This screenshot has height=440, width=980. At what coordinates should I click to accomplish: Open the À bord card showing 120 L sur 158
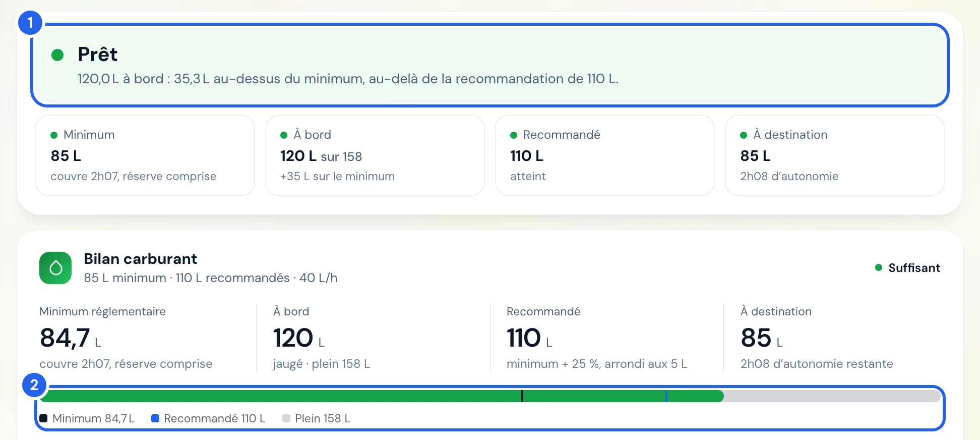[x=375, y=155]
